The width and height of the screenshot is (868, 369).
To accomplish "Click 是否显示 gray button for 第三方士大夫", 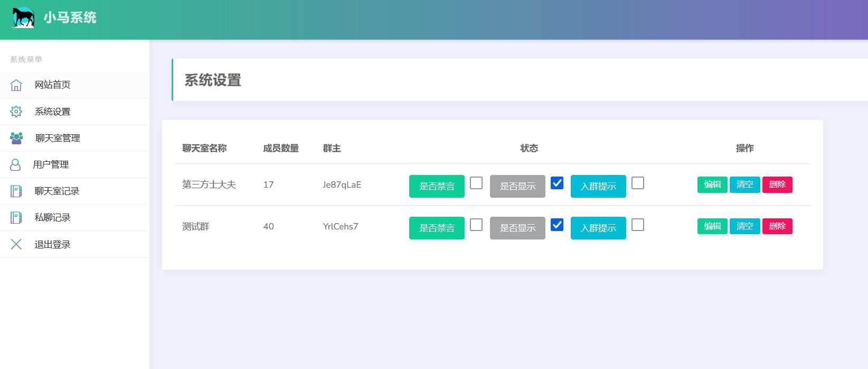I will click(x=517, y=186).
